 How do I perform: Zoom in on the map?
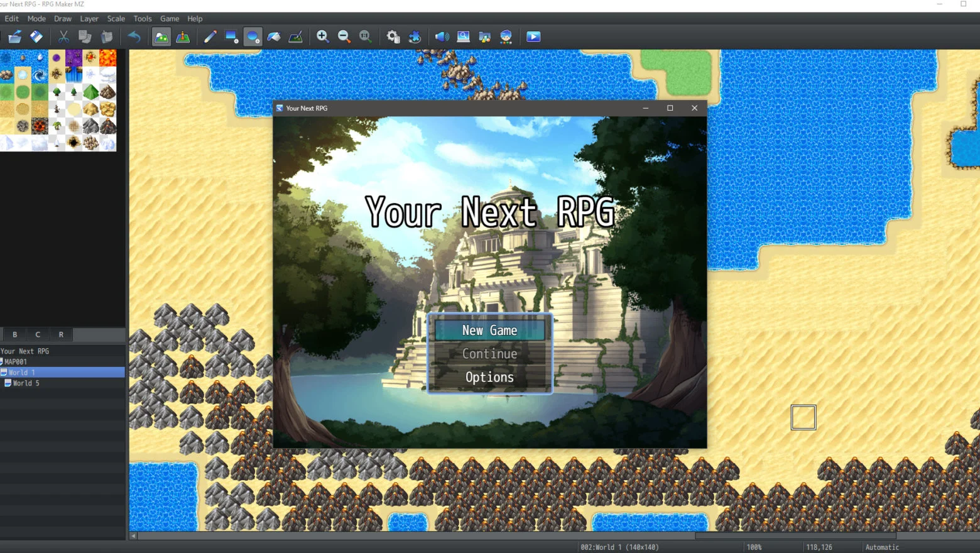(x=322, y=36)
